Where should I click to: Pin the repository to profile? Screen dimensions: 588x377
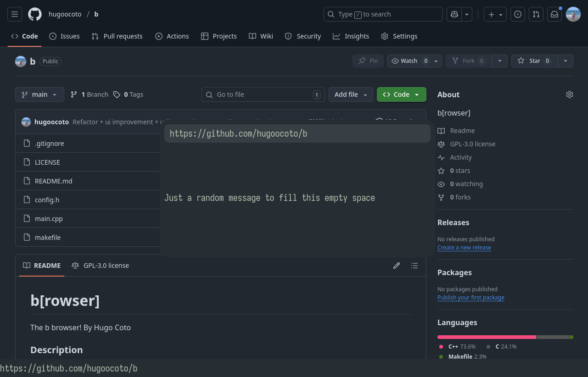[368, 61]
